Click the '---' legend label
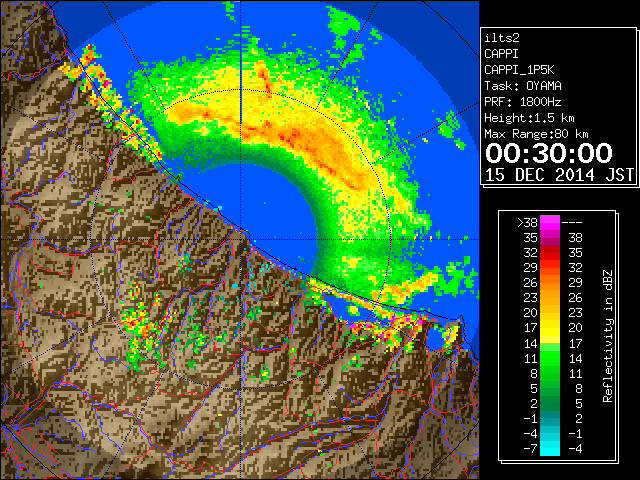Viewport: 640px width, 480px height. [x=572, y=223]
